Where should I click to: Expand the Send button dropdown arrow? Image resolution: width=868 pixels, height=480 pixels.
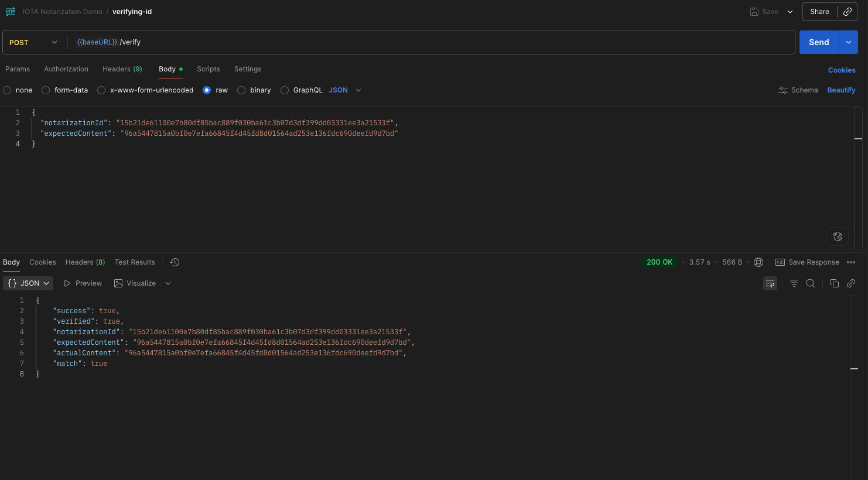848,42
